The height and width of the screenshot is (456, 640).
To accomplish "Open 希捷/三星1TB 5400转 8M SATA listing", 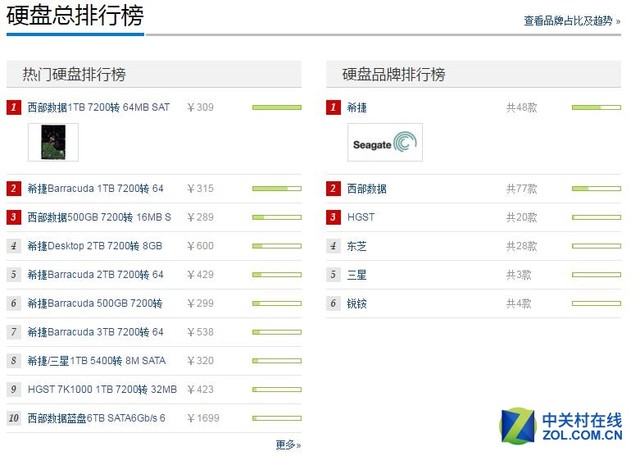I will click(96, 361).
